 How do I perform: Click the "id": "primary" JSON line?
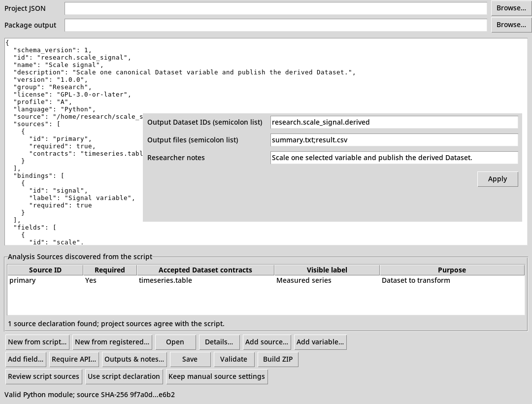pos(61,139)
